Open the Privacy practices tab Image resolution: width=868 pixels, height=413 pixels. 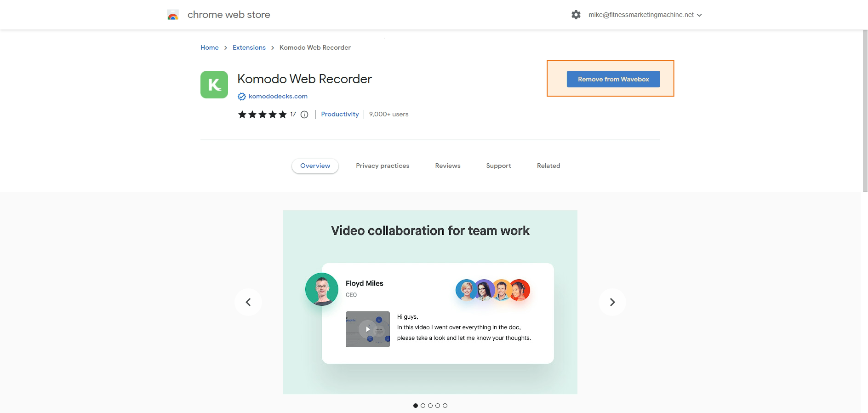coord(383,166)
